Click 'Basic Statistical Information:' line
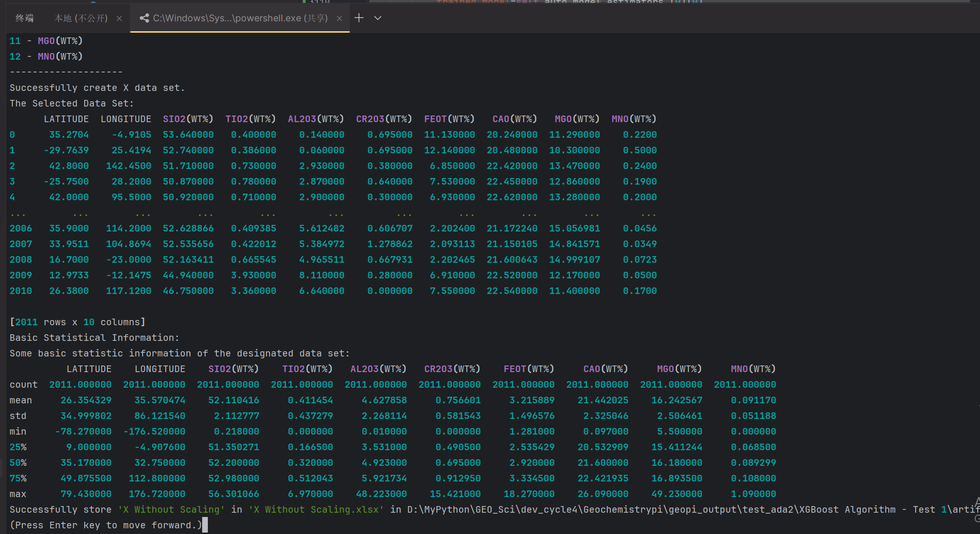 click(x=94, y=338)
